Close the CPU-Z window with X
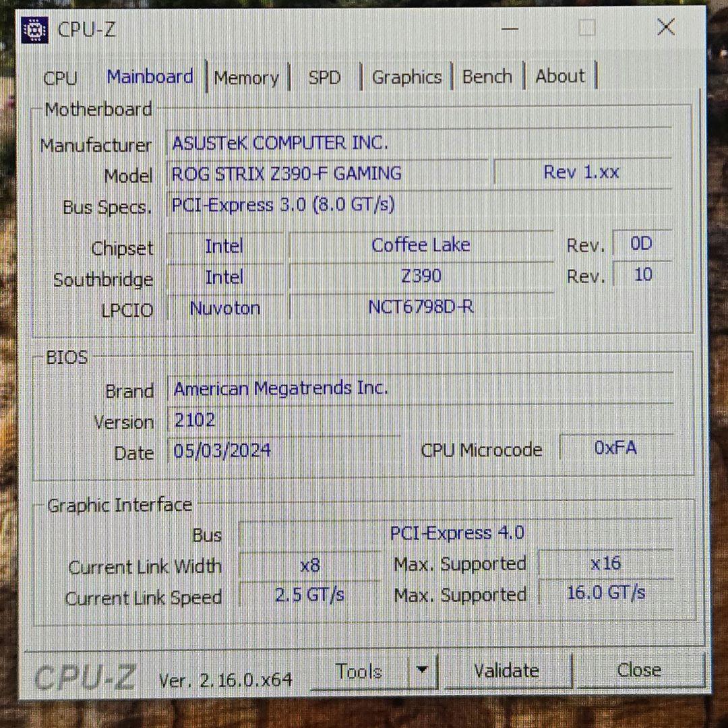Viewport: 728px width, 728px height. coord(666,27)
